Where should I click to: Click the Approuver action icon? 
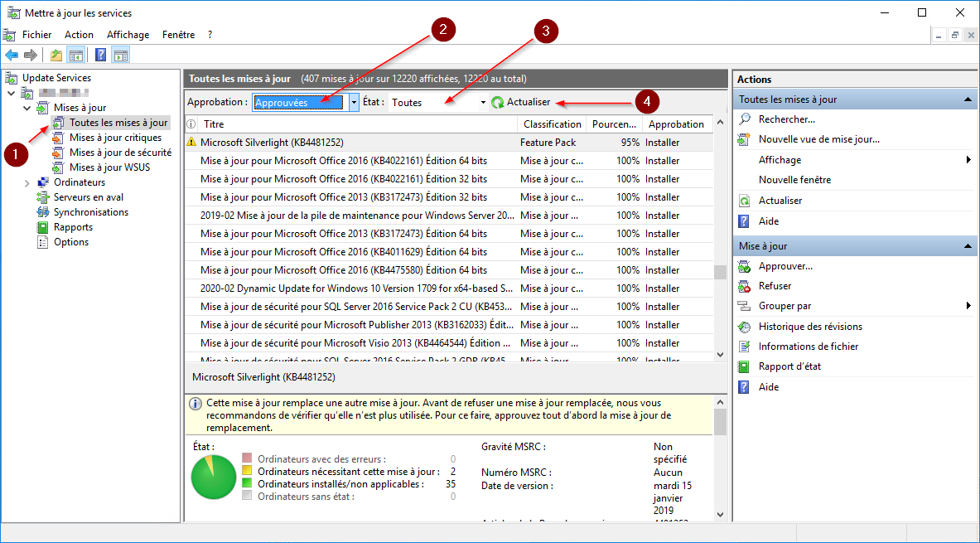[744, 266]
